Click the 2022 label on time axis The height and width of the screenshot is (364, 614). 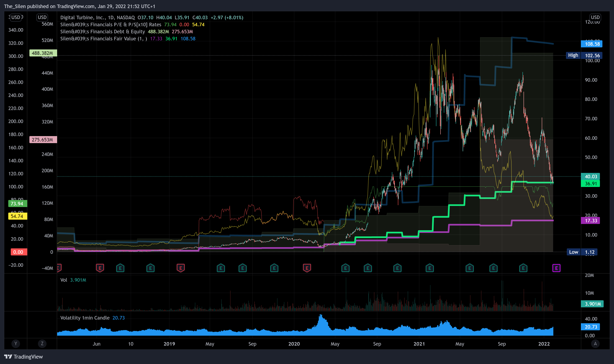pyautogui.click(x=544, y=344)
